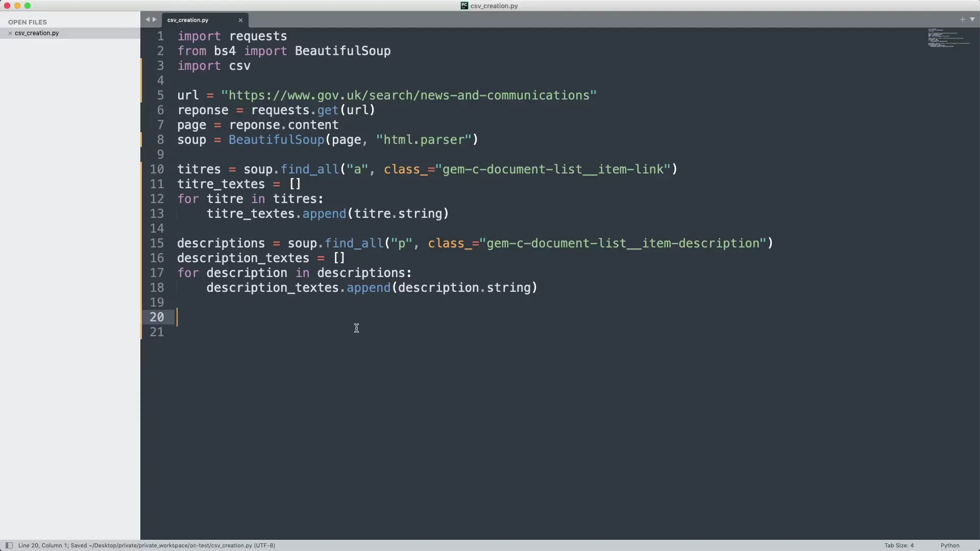Click the green fullscreen window button
Image resolution: width=980 pixels, height=551 pixels.
click(x=28, y=6)
